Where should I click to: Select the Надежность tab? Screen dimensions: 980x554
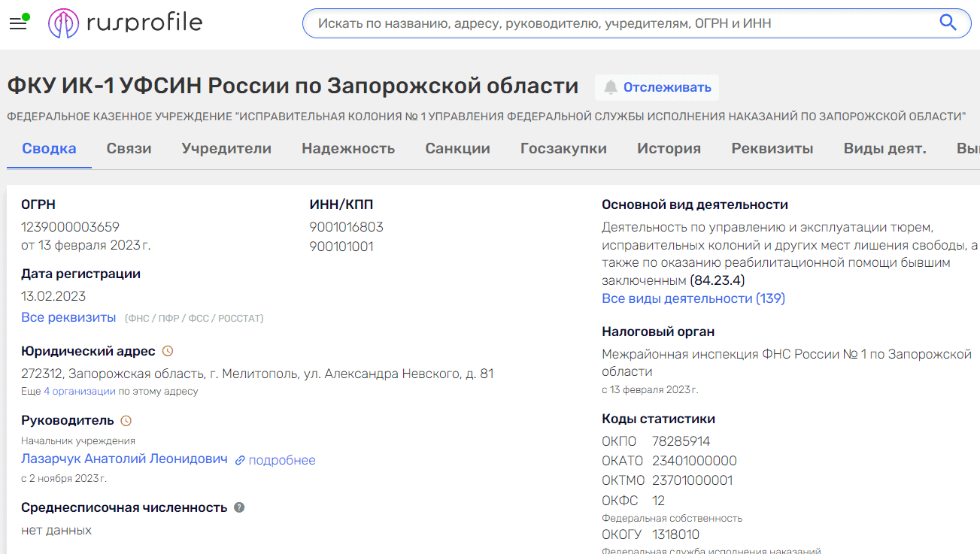[348, 148]
